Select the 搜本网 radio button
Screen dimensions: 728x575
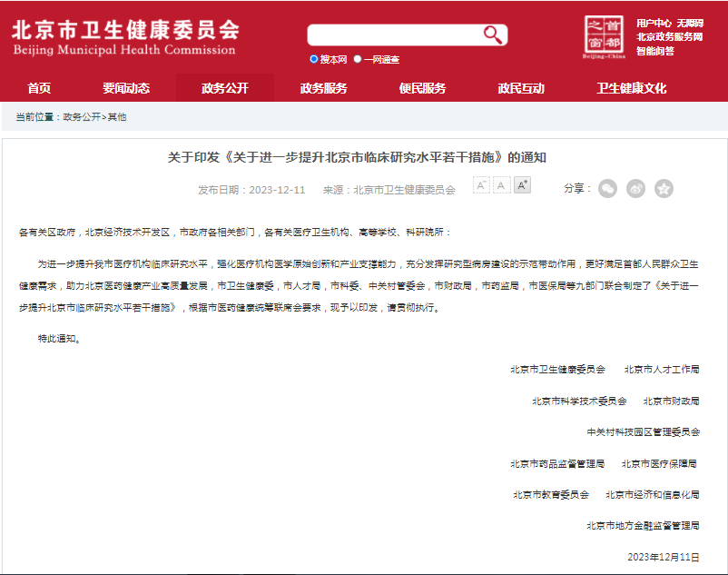(x=314, y=59)
